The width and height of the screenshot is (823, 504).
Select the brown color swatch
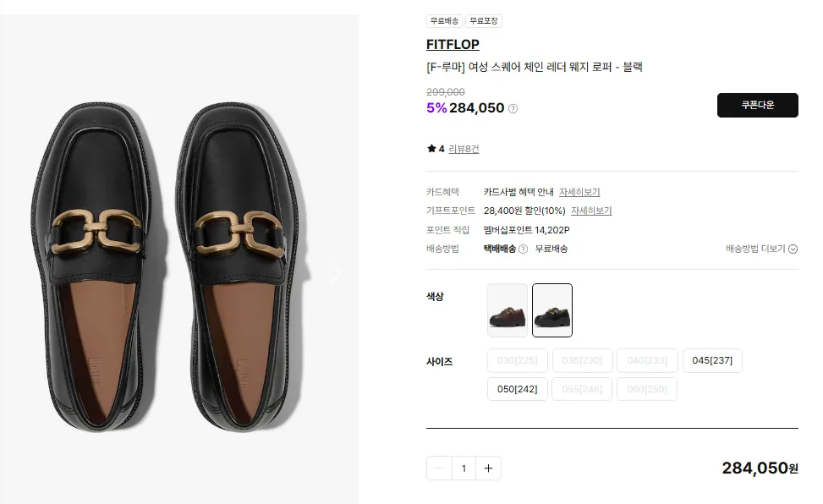click(x=508, y=310)
